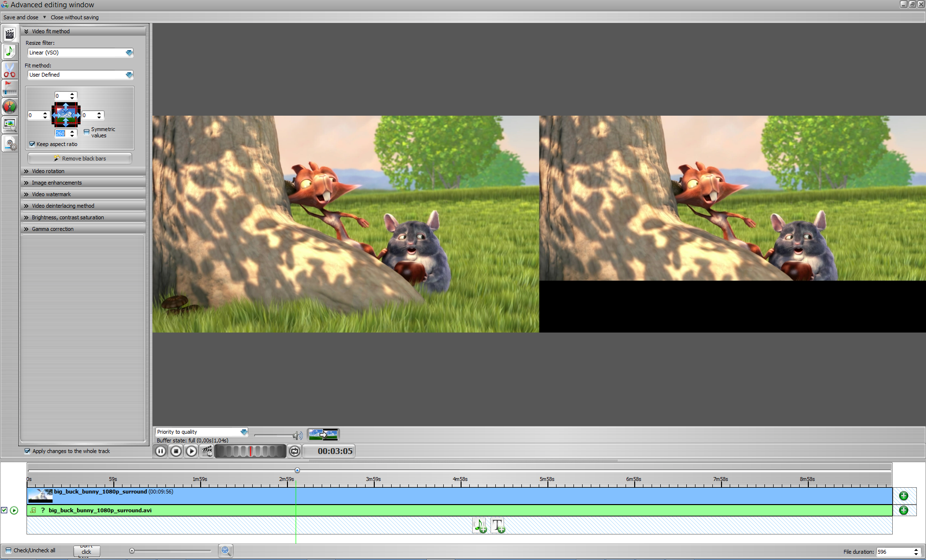Select the big_buck_bunny video track thumbnail
The width and height of the screenshot is (926, 560).
41,495
